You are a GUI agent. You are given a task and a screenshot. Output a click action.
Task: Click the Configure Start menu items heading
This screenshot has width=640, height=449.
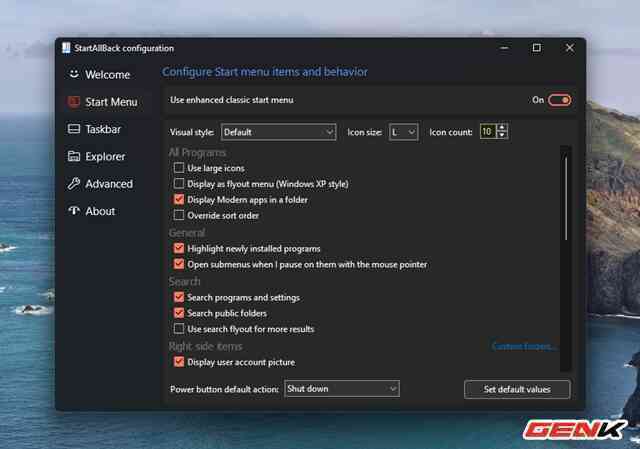pyautogui.click(x=265, y=72)
